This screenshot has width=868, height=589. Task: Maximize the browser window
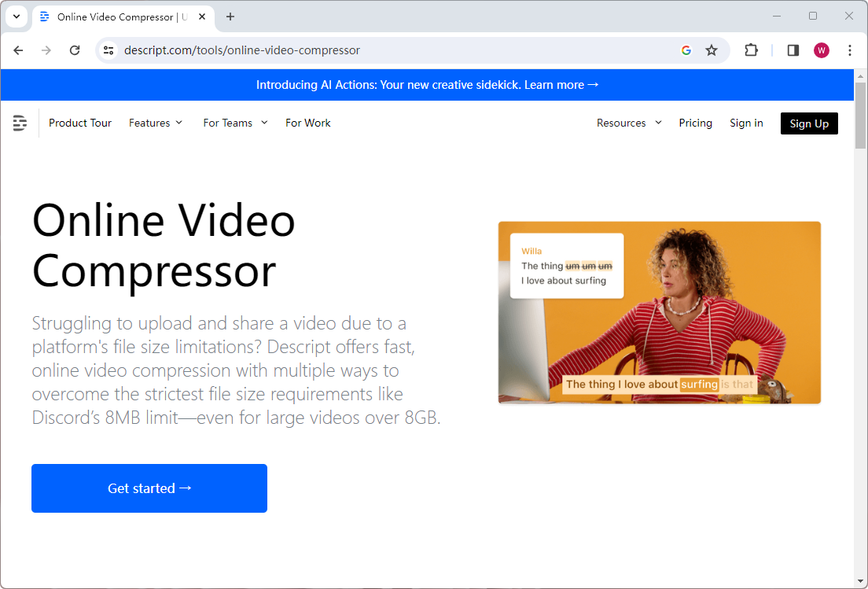(813, 16)
